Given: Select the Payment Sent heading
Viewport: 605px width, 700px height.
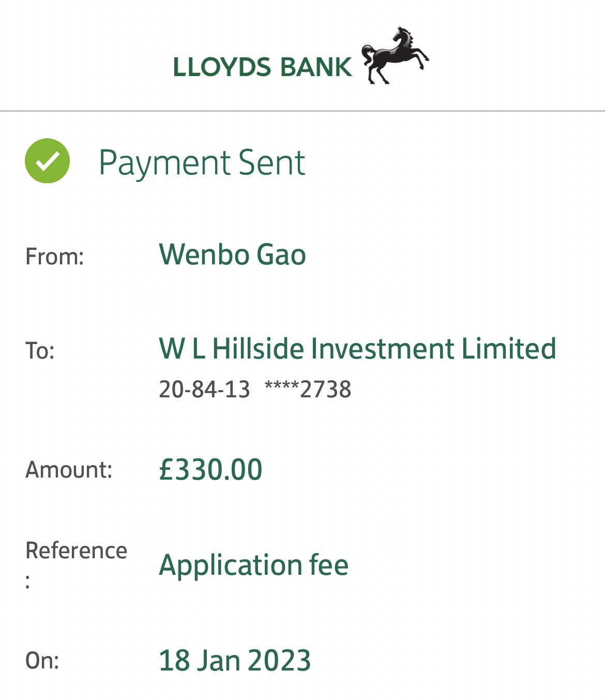Looking at the screenshot, I should pos(202,162).
